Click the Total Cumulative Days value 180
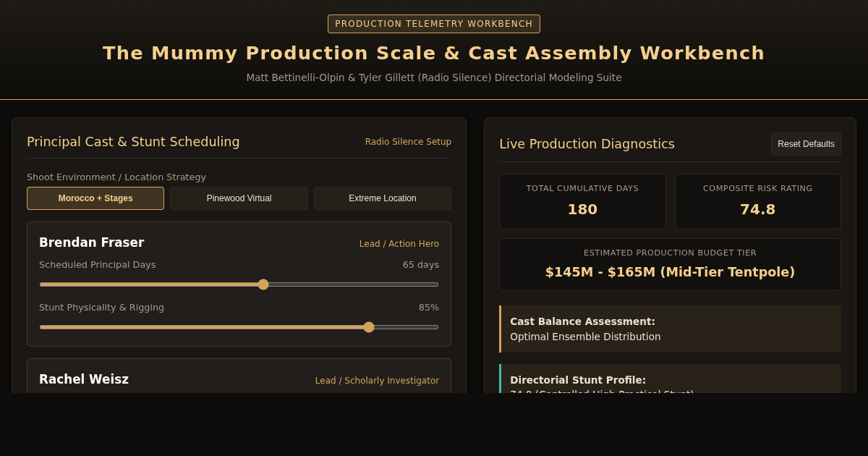 [582, 209]
